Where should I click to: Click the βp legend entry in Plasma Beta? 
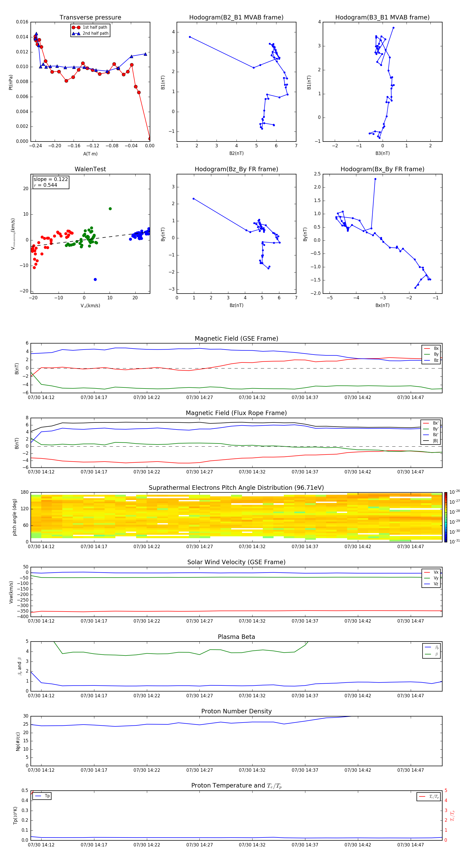point(431,647)
